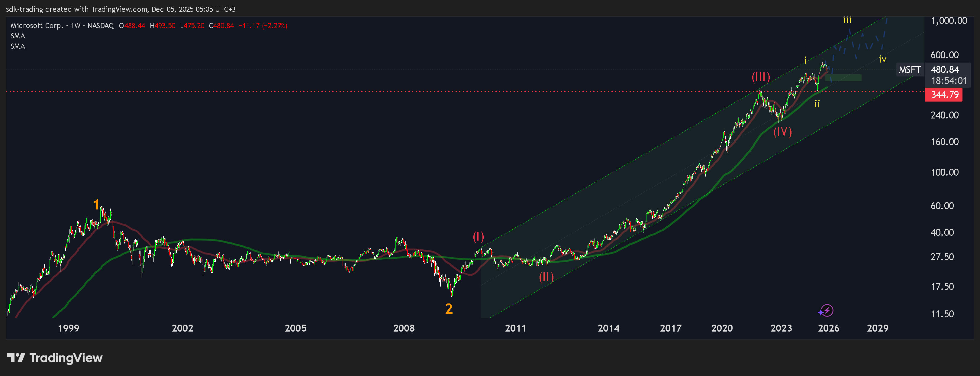980x376 pixels.
Task: Click the 40.00 price axis label
Action: (942, 232)
